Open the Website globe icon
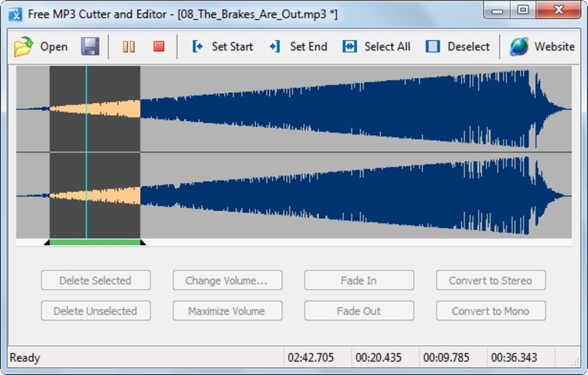This screenshot has width=588, height=375. coord(519,46)
